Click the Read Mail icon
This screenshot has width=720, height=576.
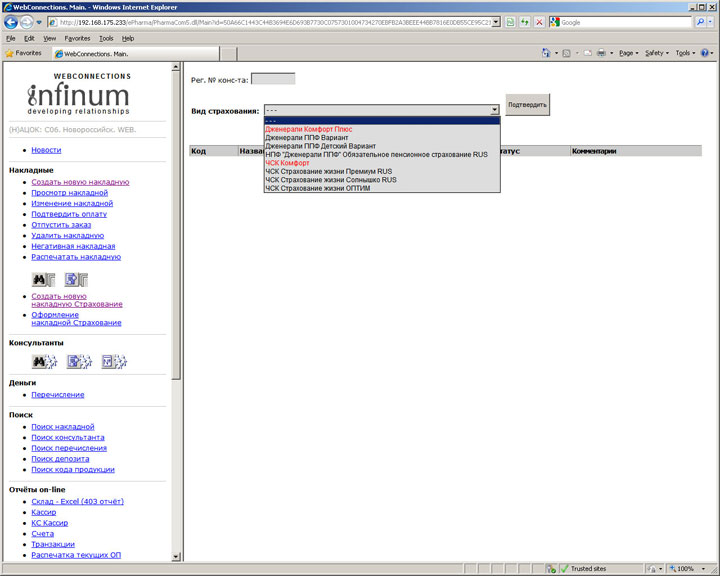587,53
